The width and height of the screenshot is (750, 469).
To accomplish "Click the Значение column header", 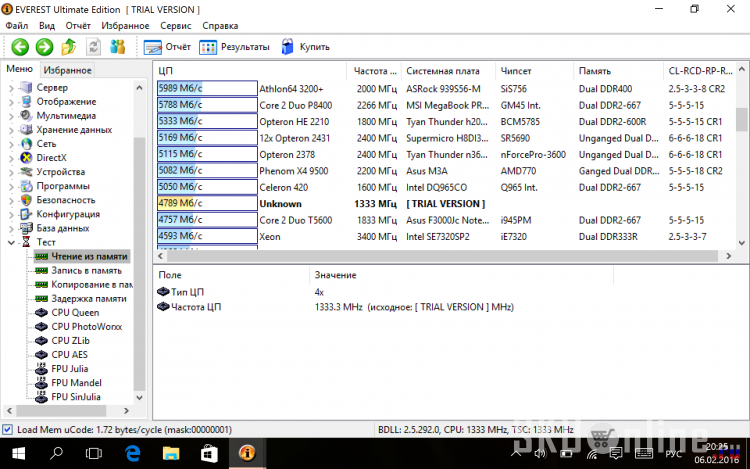I will [x=462, y=275].
